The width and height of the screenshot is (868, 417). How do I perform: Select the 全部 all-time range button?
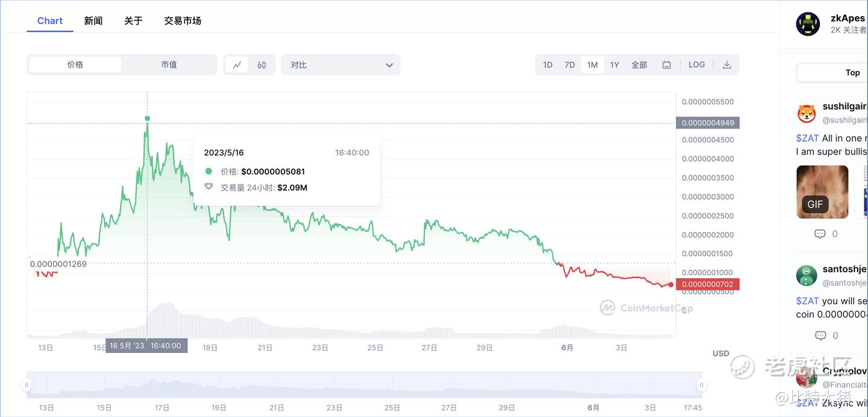coord(639,65)
